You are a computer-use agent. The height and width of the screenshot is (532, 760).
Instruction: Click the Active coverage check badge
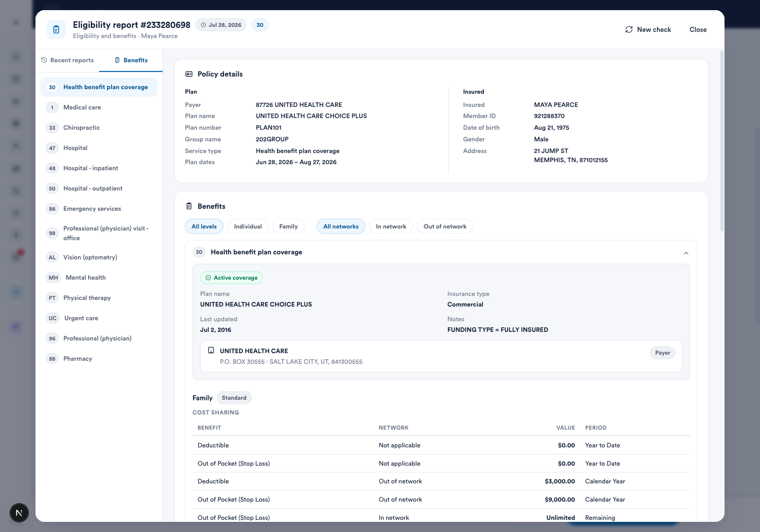pyautogui.click(x=232, y=278)
